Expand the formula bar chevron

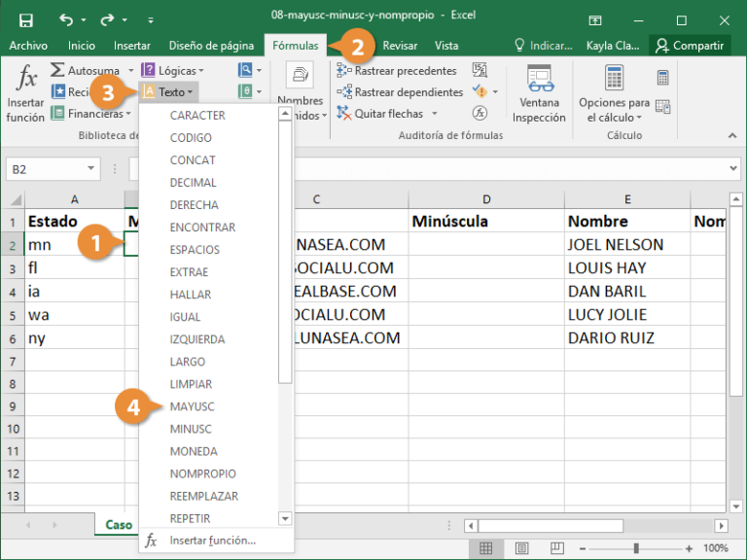point(733,168)
